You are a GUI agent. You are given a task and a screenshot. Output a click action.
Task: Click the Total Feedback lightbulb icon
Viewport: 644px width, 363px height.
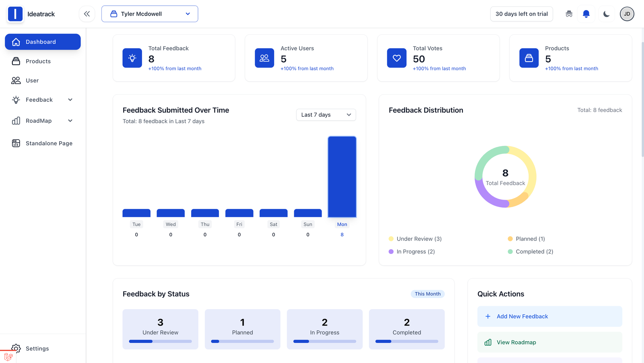(x=132, y=58)
